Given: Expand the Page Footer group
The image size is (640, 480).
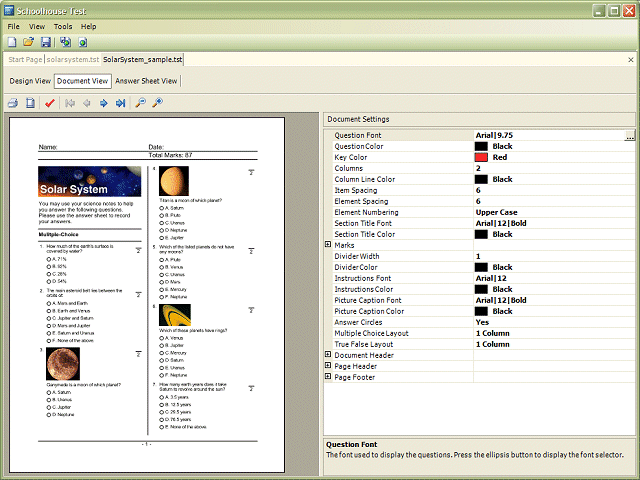Looking at the screenshot, I should (x=328, y=377).
